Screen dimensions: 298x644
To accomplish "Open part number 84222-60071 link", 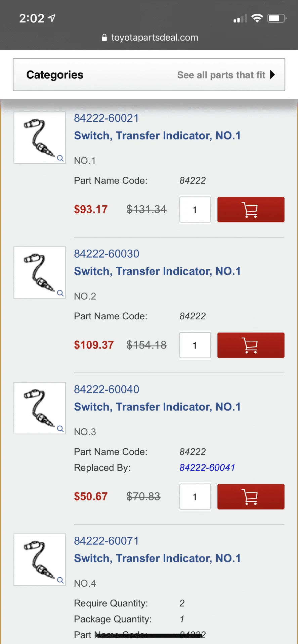I will (106, 541).
